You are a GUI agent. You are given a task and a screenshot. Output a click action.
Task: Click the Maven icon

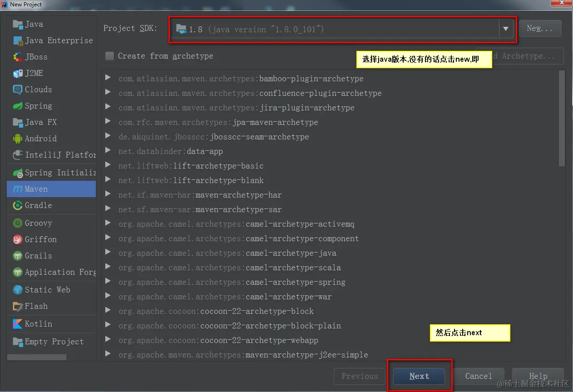pyautogui.click(x=18, y=189)
